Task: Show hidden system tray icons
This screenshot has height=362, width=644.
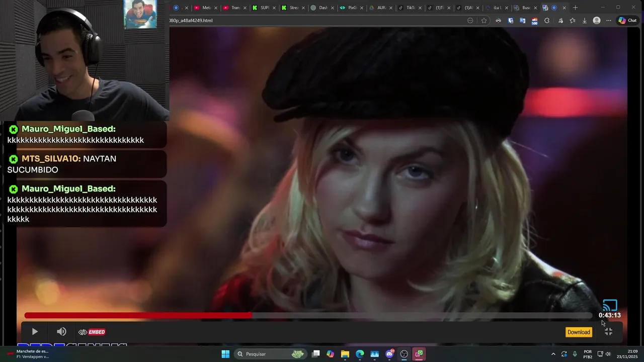Action: 553,354
